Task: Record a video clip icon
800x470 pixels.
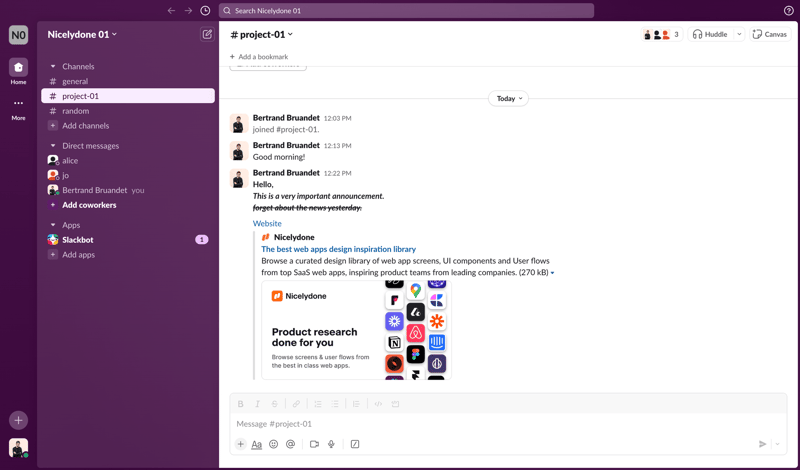Action: point(314,444)
